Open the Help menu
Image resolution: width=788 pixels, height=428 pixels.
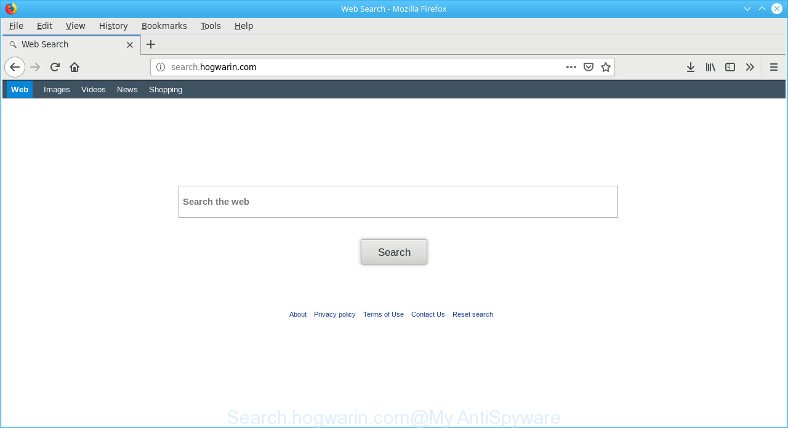click(243, 26)
